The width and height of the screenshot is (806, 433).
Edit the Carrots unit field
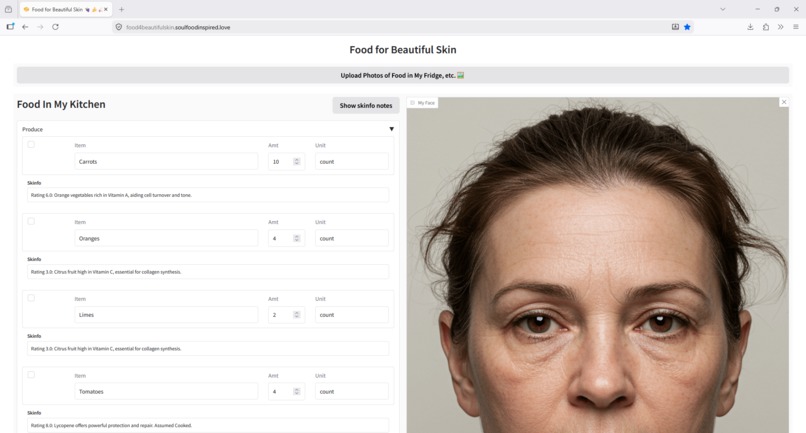coord(352,161)
